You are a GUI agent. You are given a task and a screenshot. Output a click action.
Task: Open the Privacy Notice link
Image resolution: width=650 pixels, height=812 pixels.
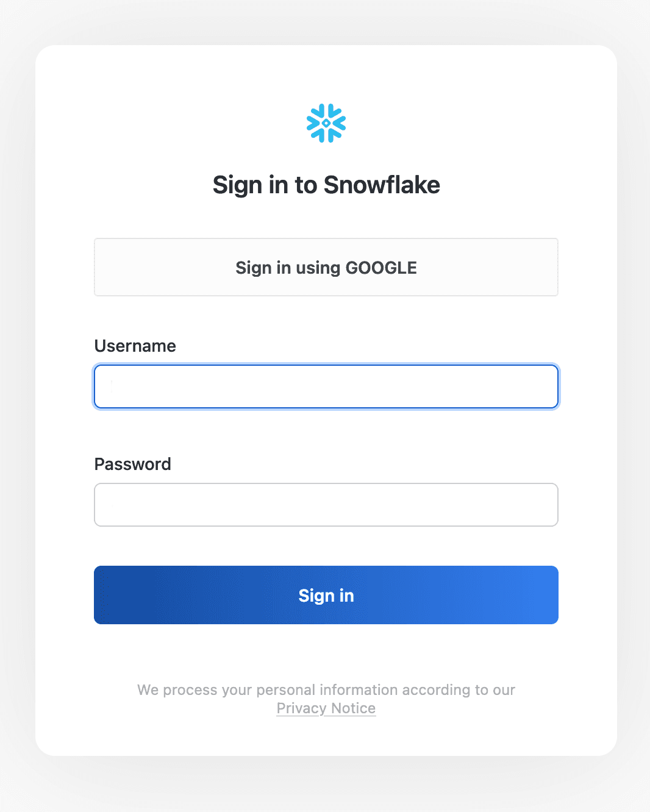[326, 708]
